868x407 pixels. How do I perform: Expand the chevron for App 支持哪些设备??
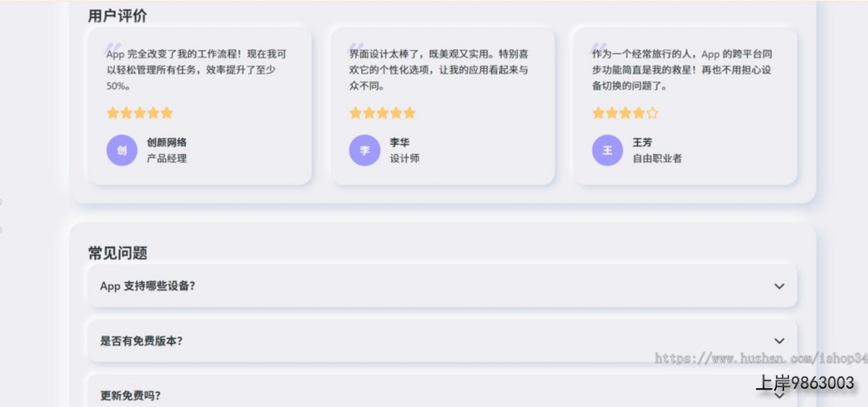[x=779, y=286]
